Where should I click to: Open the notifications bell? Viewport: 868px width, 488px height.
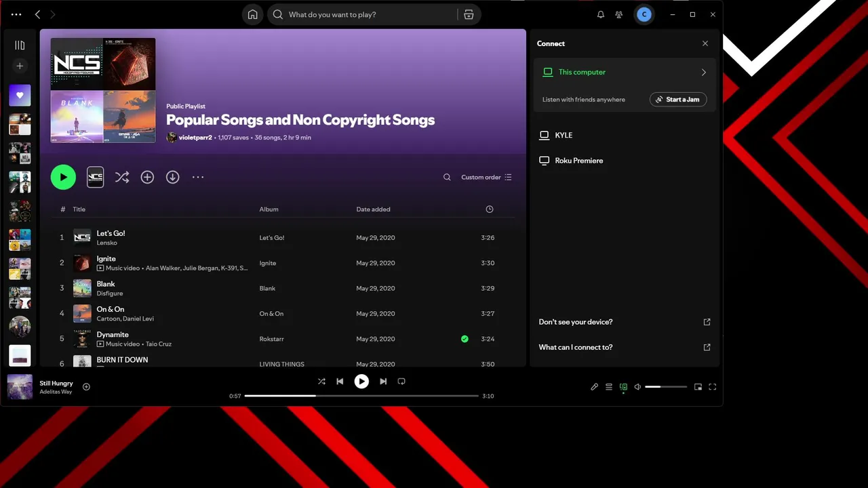point(601,14)
